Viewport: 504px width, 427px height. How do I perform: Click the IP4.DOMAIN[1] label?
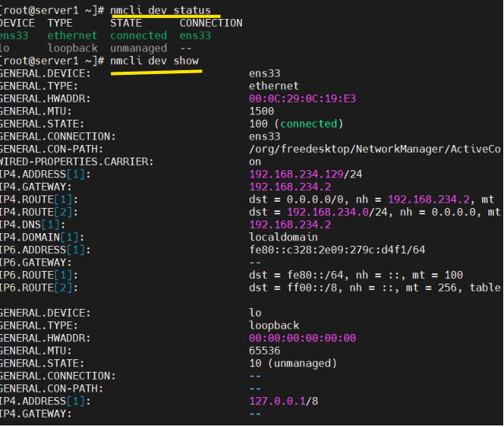[x=42, y=237]
